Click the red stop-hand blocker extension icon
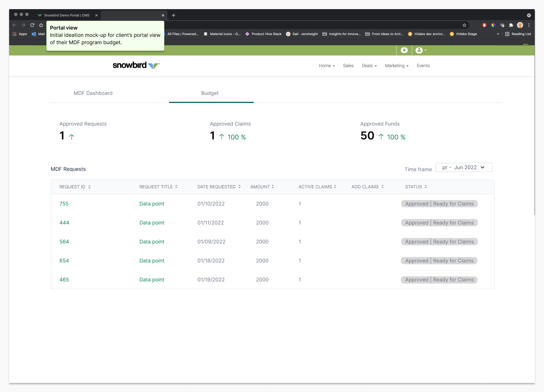Screen dimensions: 544x392 (484, 25)
